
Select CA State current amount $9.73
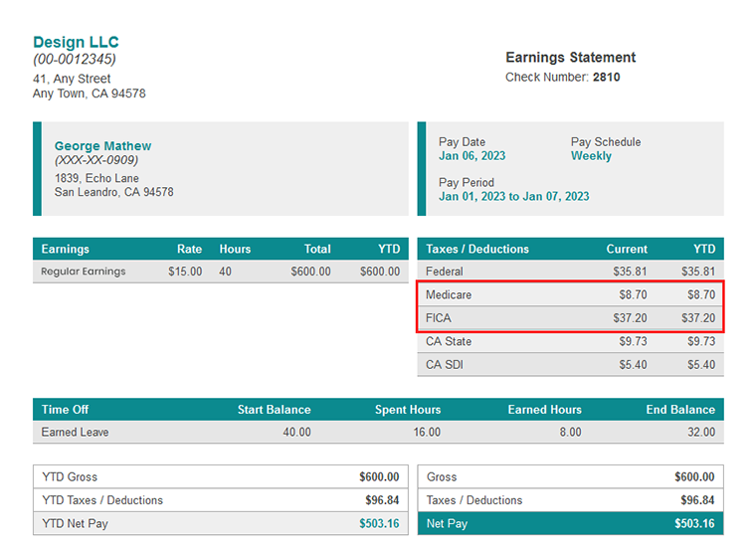(633, 341)
